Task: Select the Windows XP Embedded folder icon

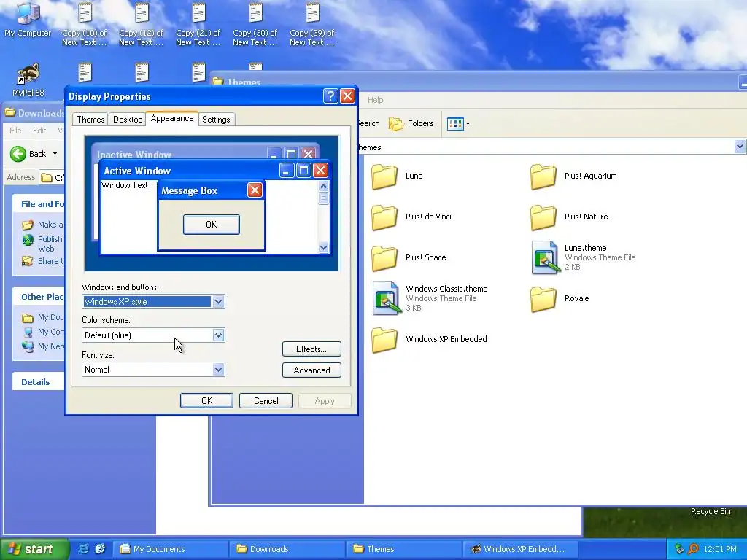Action: coord(384,340)
